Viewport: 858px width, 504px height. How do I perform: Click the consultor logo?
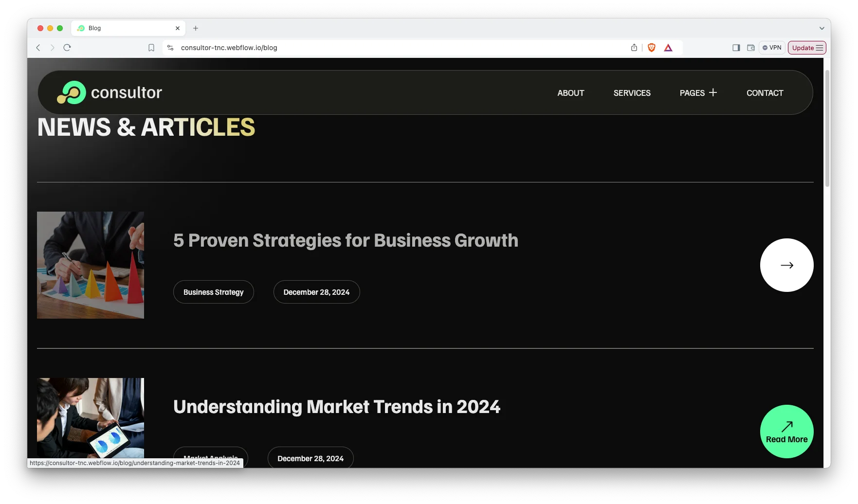(x=110, y=92)
